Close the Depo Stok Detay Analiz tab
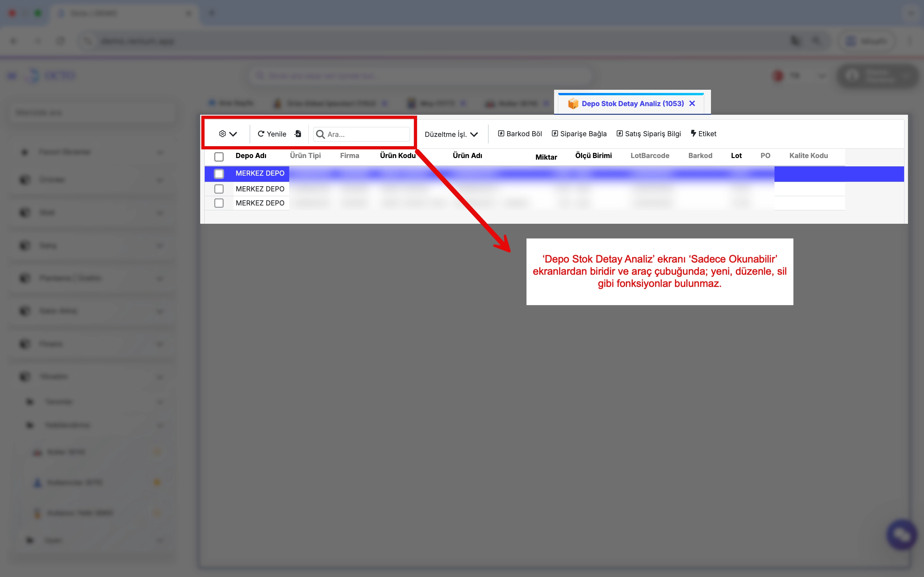 692,104
